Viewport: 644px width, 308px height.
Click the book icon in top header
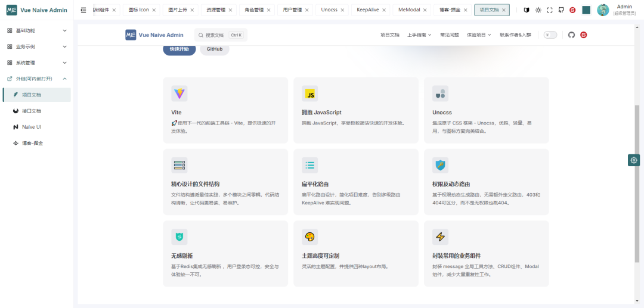527,10
